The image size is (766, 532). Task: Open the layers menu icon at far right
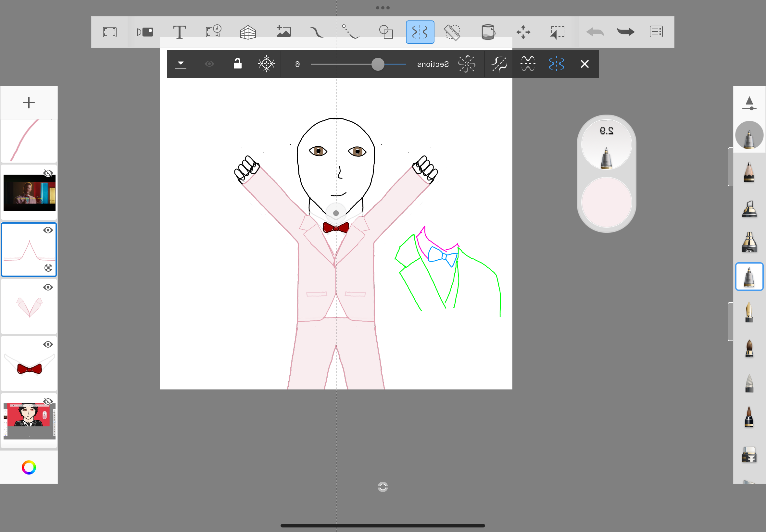coord(656,32)
